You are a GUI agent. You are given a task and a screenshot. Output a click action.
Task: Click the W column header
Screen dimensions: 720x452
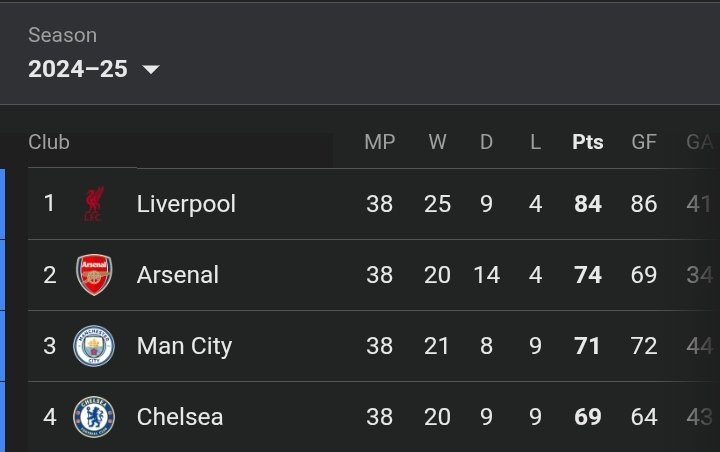tap(437, 142)
